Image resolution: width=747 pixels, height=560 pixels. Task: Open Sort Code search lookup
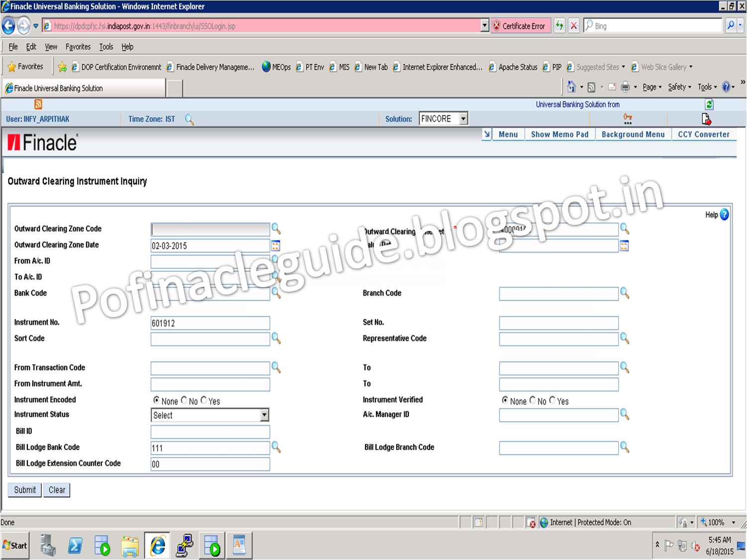[x=276, y=338]
